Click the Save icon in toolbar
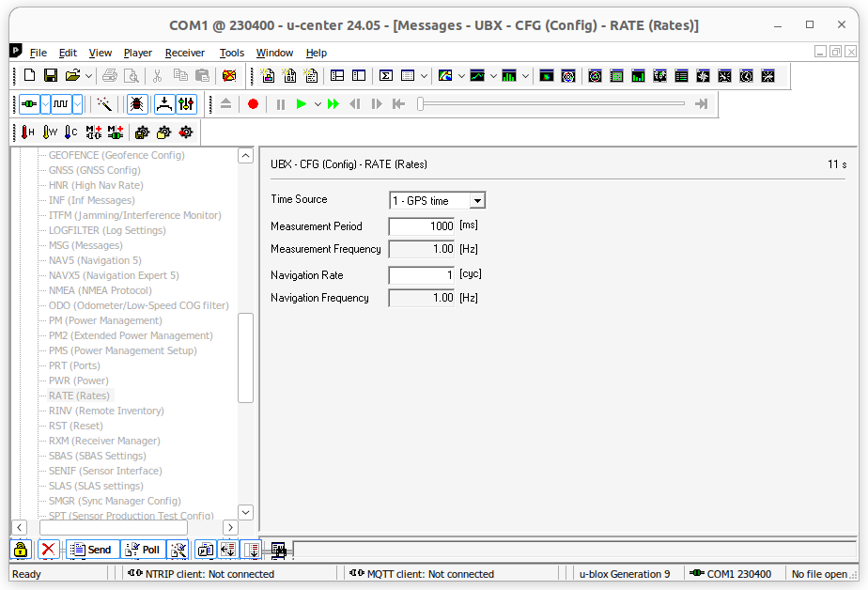868x590 pixels. 51,75
